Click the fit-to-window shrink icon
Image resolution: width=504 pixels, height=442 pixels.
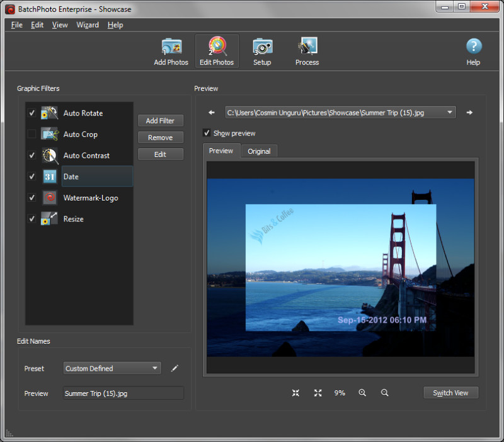tap(295, 393)
